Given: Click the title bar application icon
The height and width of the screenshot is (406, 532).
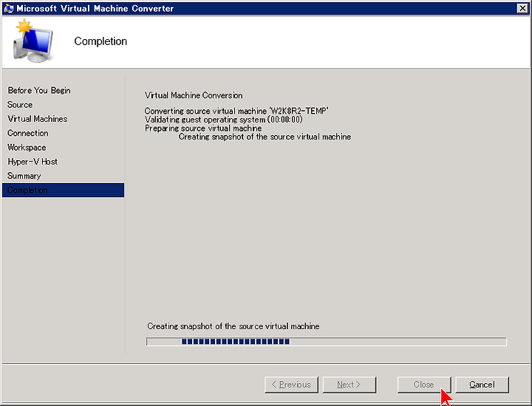Looking at the screenshot, I should (x=8, y=8).
